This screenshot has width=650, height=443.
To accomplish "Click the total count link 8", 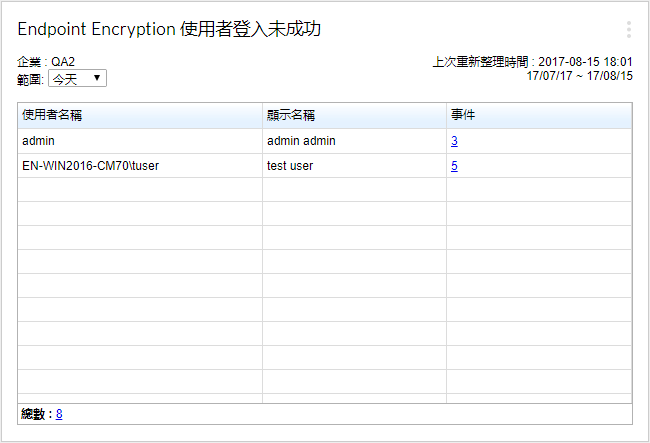I will (59, 414).
